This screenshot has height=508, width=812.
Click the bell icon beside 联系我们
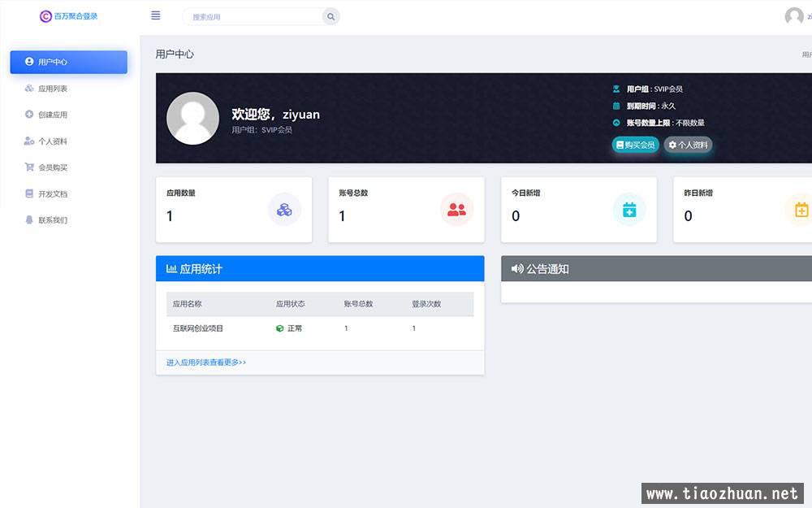[x=29, y=219]
